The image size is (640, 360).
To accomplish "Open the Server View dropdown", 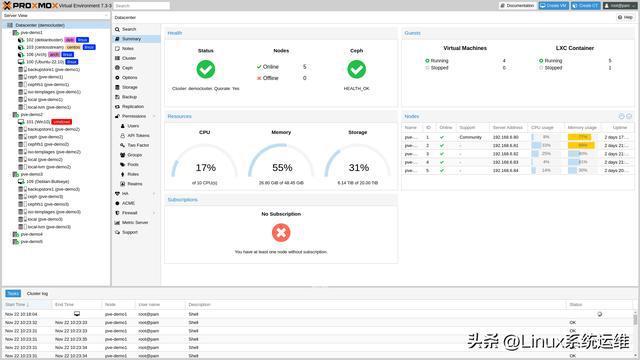I will (x=56, y=16).
